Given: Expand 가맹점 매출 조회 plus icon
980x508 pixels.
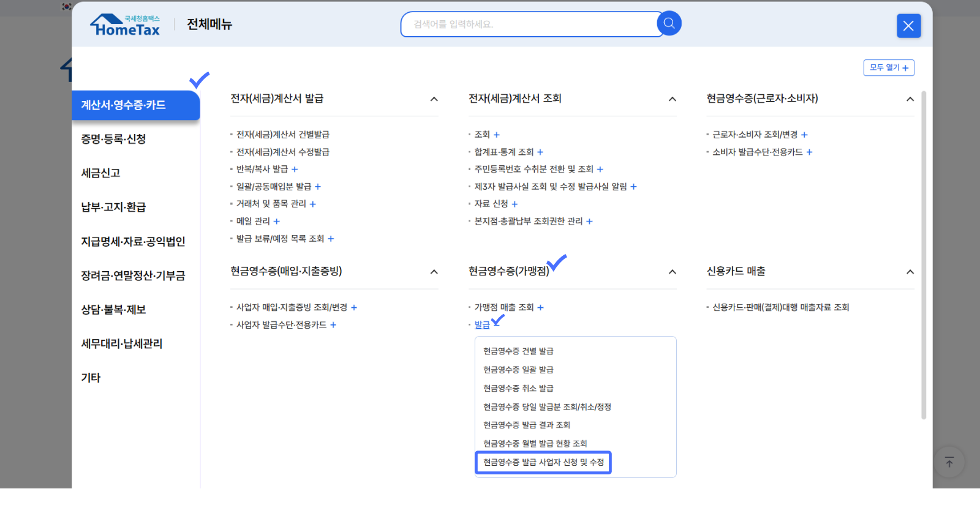Looking at the screenshot, I should (x=541, y=308).
